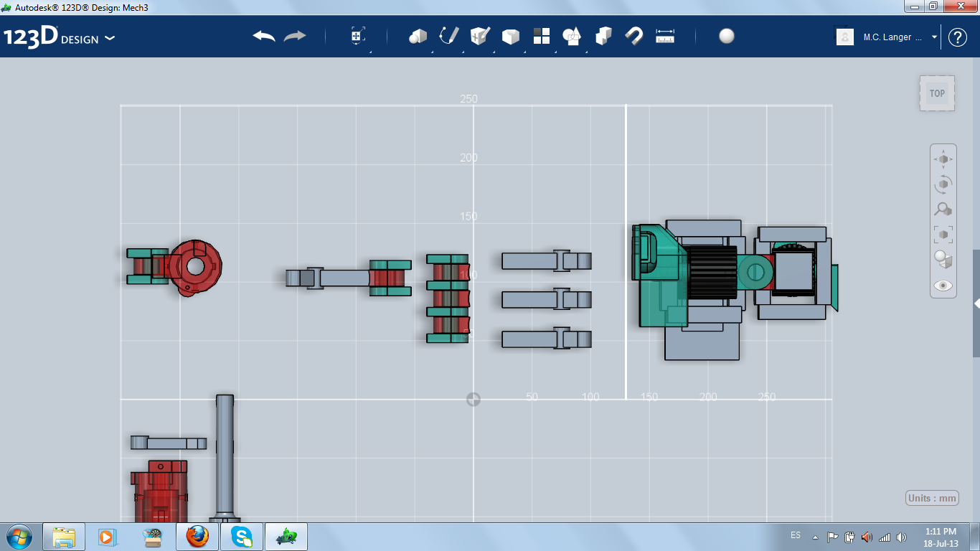Open the Windows Start menu
This screenshot has height=551, width=980.
click(x=19, y=537)
